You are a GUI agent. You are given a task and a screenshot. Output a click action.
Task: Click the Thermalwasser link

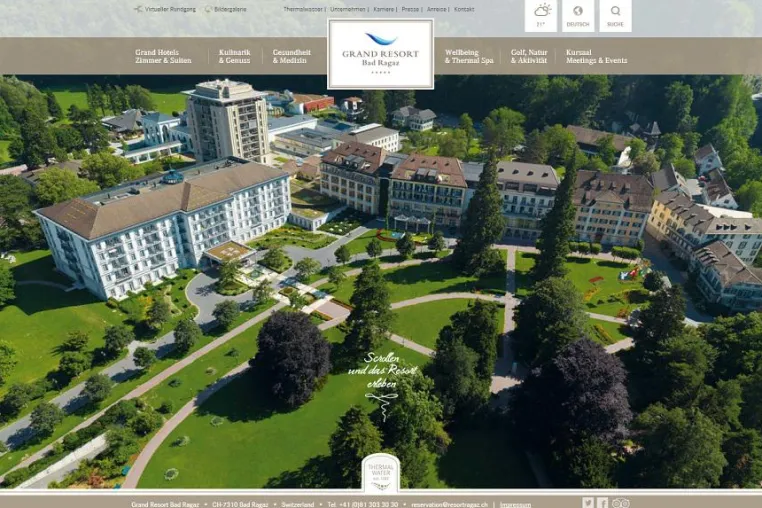click(303, 9)
